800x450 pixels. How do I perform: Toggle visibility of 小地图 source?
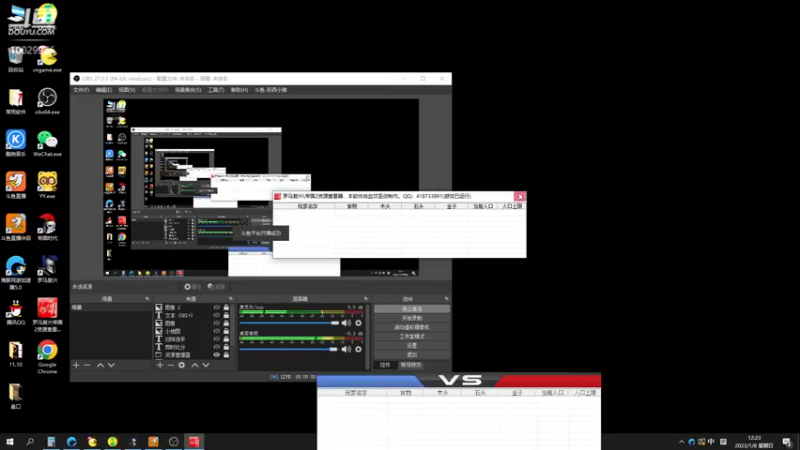[217, 331]
